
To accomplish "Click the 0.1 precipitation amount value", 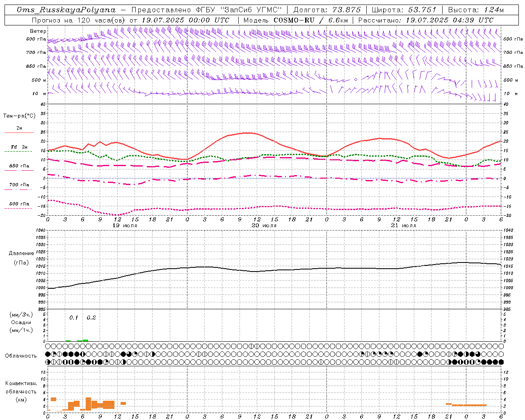I will click(x=74, y=318).
